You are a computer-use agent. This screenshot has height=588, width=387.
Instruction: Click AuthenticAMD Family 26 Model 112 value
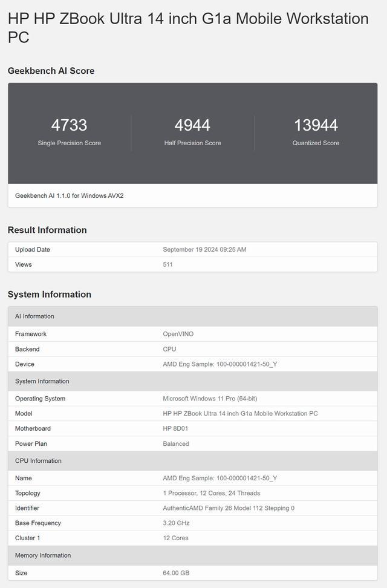point(229,508)
